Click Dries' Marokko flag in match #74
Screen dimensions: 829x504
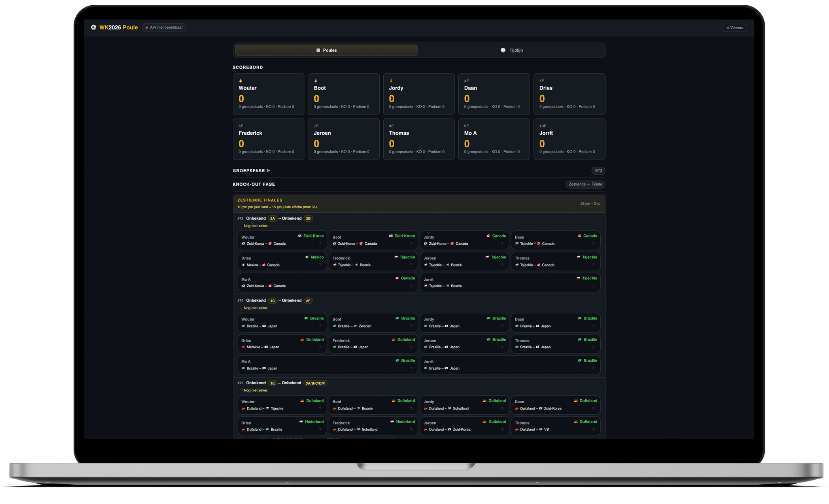[x=243, y=347]
